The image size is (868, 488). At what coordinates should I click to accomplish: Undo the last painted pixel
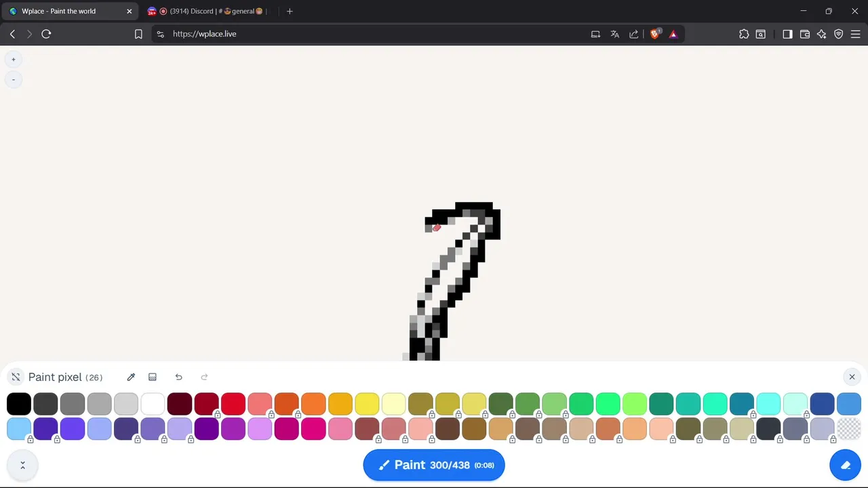tap(178, 377)
